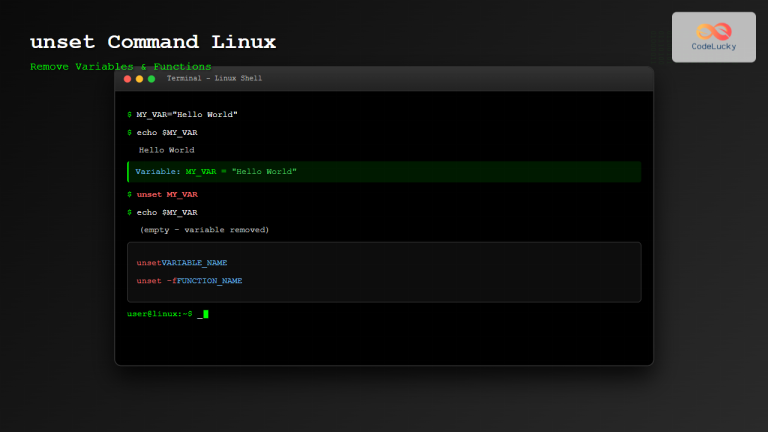
Task: Click the second 'echo $MY_VAR' command
Action: coord(166,212)
